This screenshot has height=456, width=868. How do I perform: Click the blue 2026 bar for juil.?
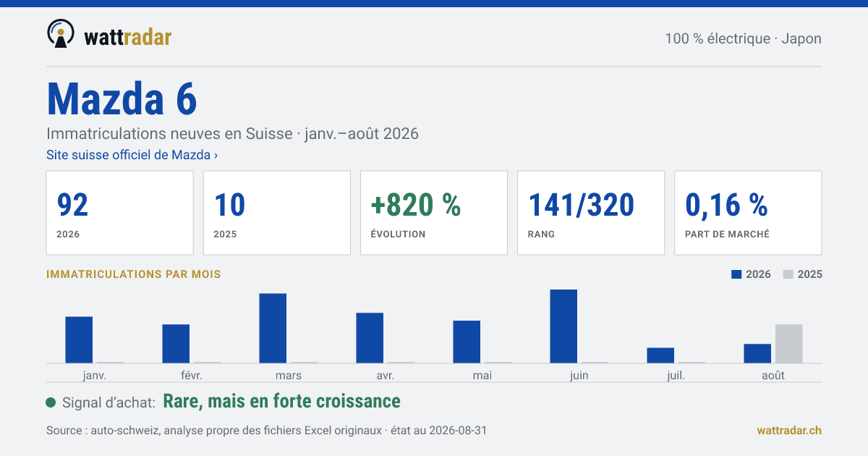click(660, 355)
